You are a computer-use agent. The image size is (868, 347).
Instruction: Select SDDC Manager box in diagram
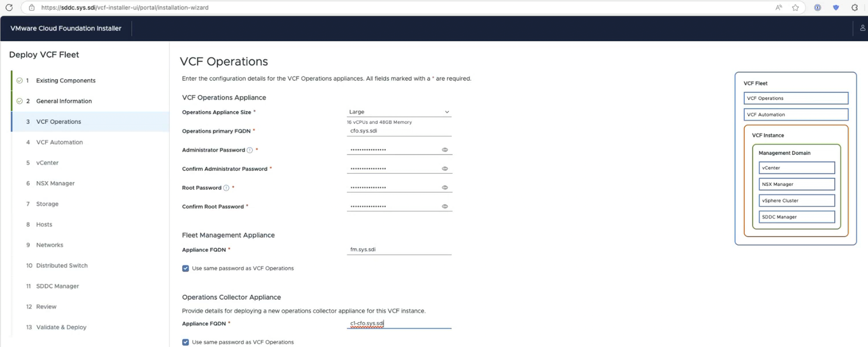pos(797,217)
